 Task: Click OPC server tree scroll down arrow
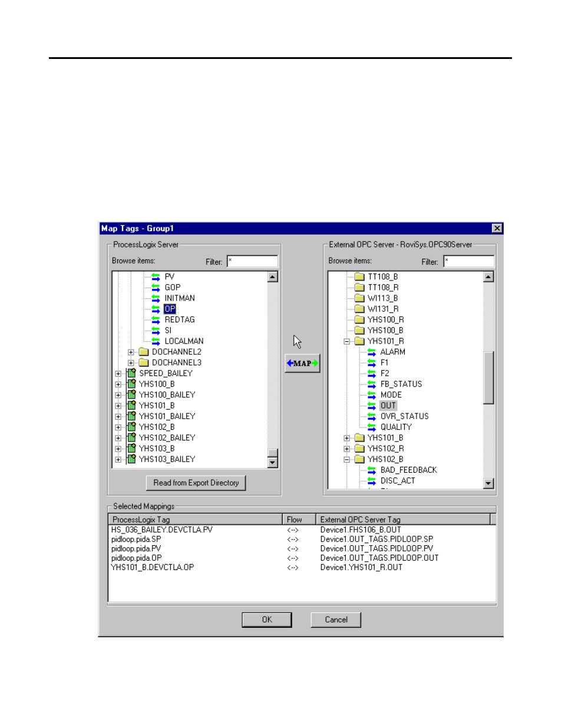(488, 483)
